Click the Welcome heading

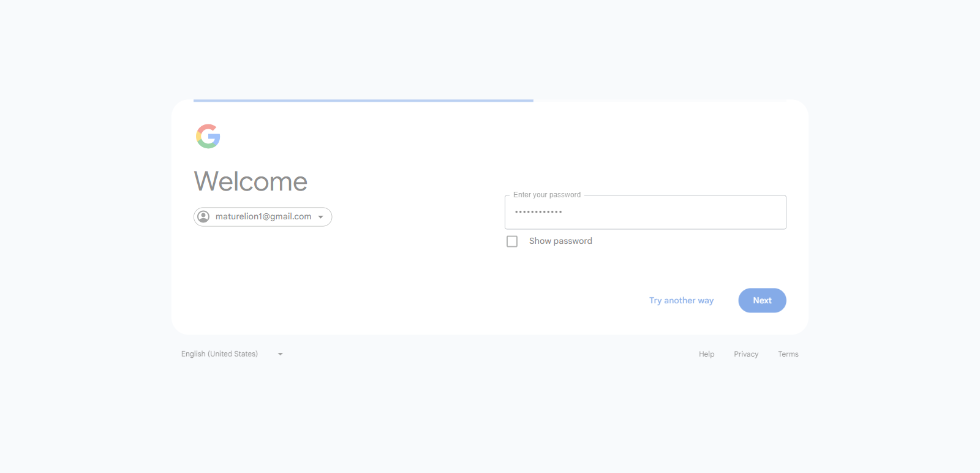coord(251,181)
